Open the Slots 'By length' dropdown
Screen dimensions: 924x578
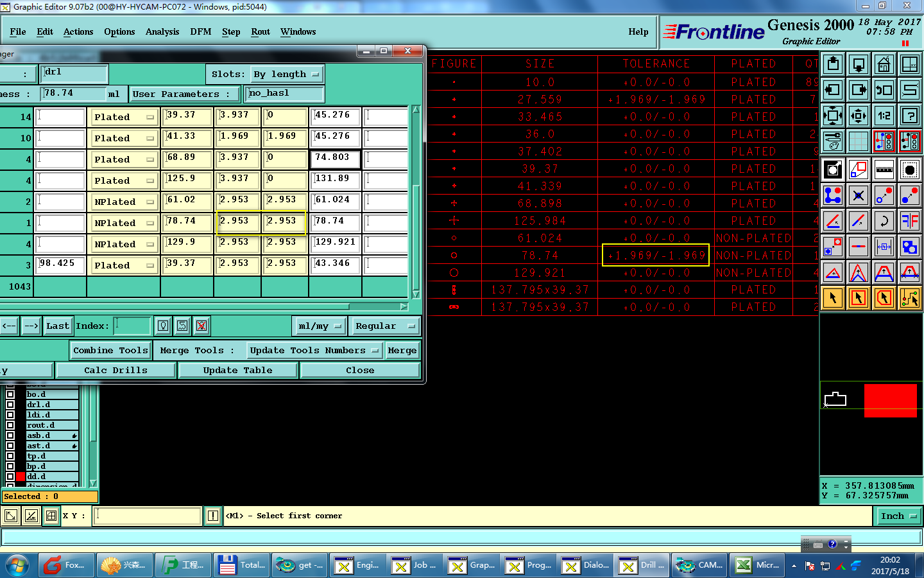[286, 74]
